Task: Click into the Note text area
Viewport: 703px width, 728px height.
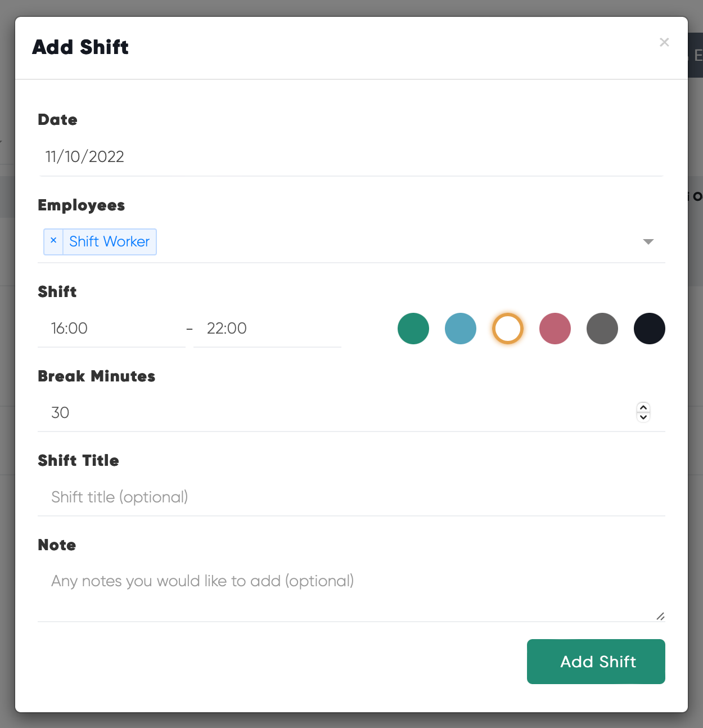Action: pyautogui.click(x=351, y=592)
